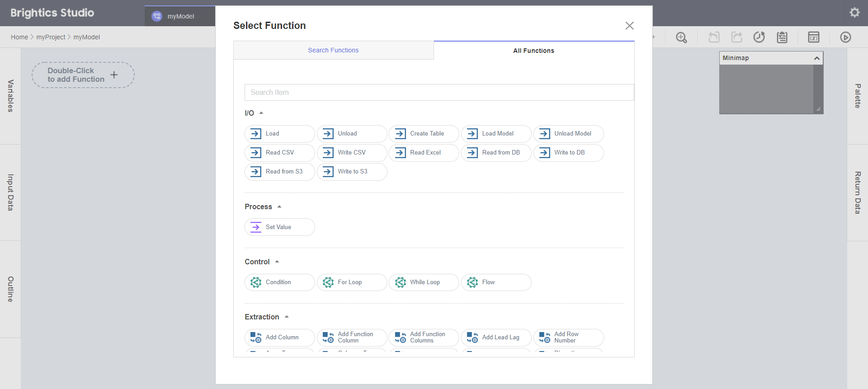Click the Add Row Number icon

click(545, 337)
